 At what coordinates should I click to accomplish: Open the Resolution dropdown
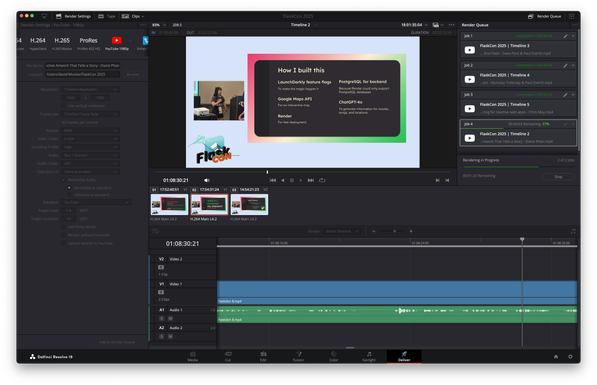pos(90,89)
